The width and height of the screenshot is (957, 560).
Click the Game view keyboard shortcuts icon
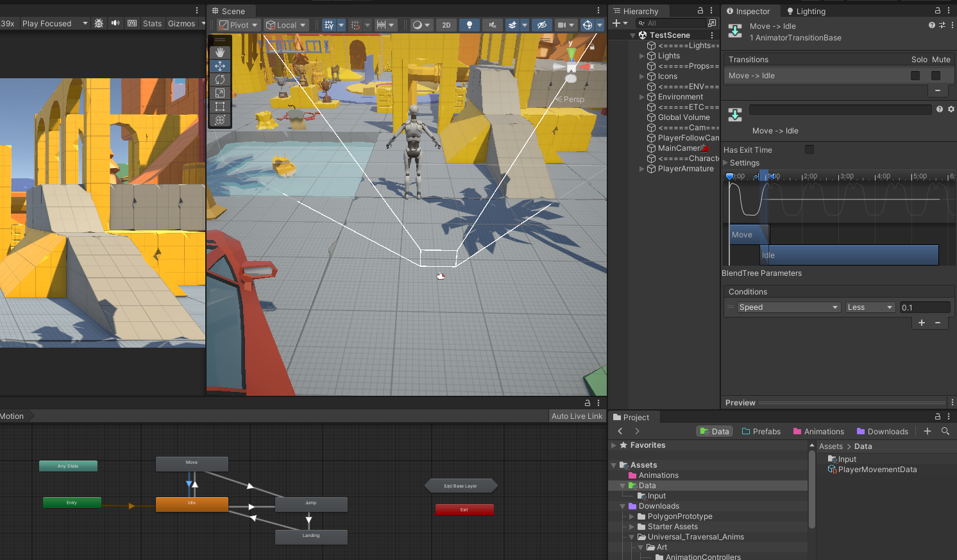click(x=132, y=23)
